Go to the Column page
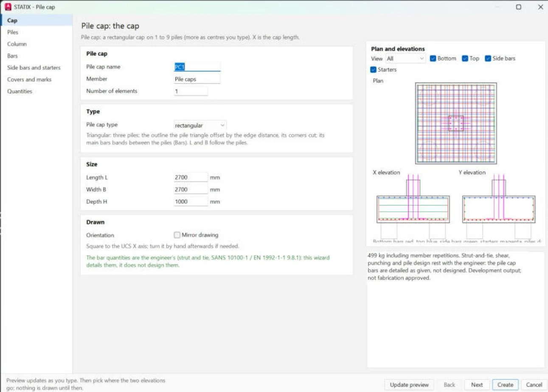Image resolution: width=548 pixels, height=392 pixels. (37, 44)
